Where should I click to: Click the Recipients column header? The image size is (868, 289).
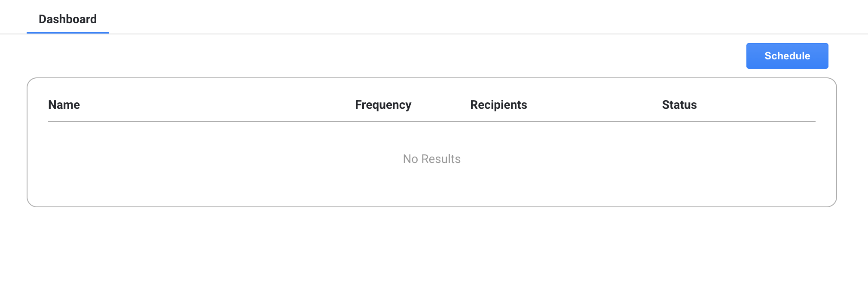click(498, 105)
